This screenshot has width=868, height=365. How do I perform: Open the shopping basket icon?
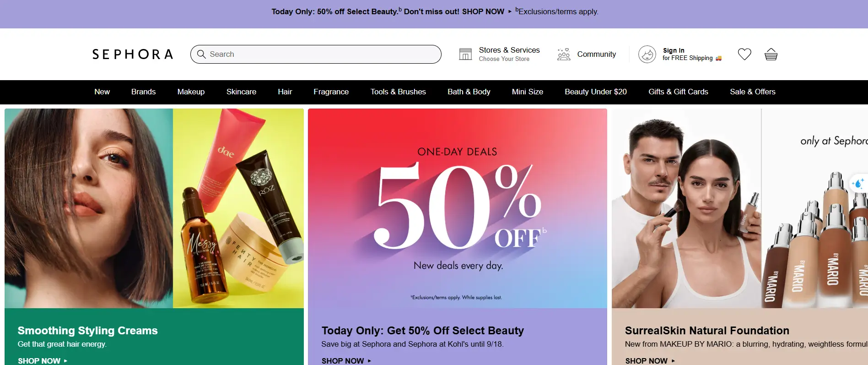click(x=771, y=54)
